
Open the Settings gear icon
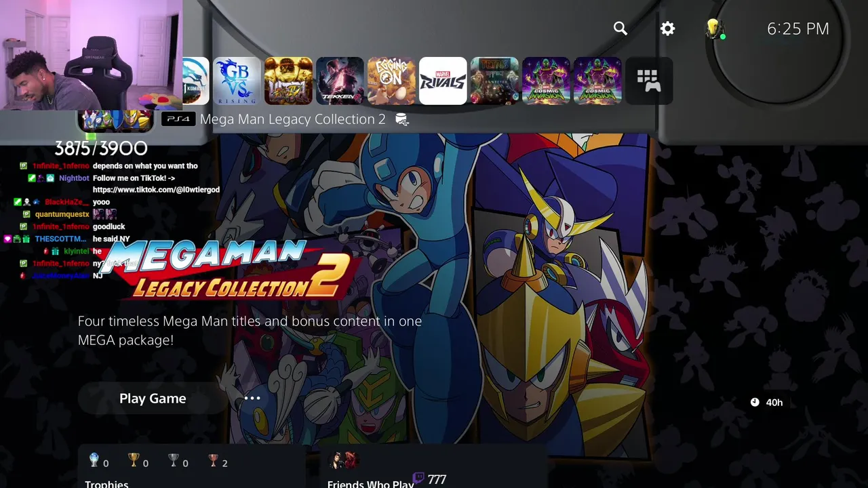point(668,28)
